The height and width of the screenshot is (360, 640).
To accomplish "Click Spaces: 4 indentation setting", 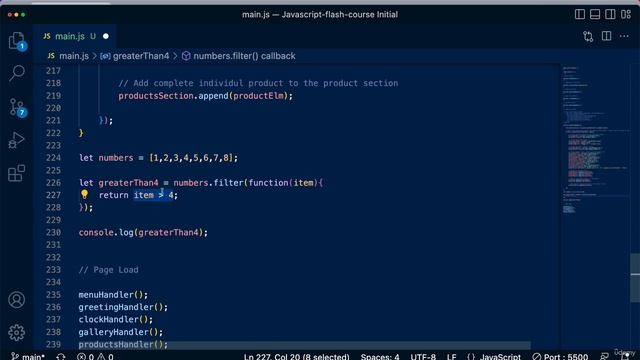I will (380, 356).
